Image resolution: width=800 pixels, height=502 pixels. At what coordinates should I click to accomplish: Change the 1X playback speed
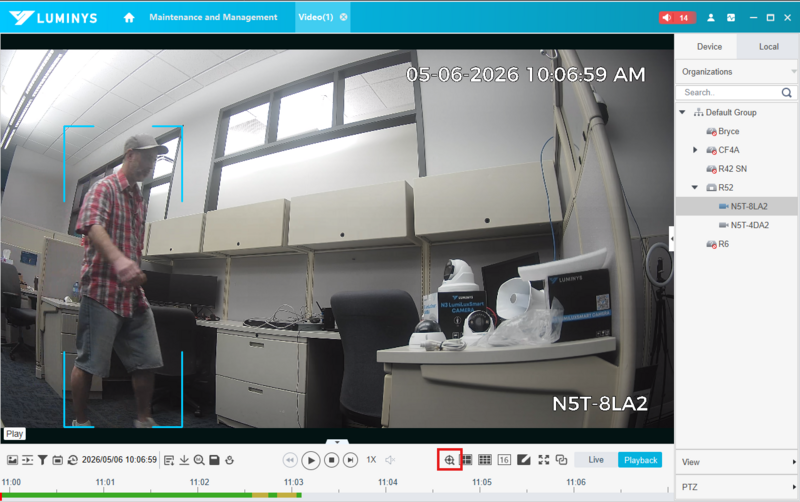(x=371, y=460)
